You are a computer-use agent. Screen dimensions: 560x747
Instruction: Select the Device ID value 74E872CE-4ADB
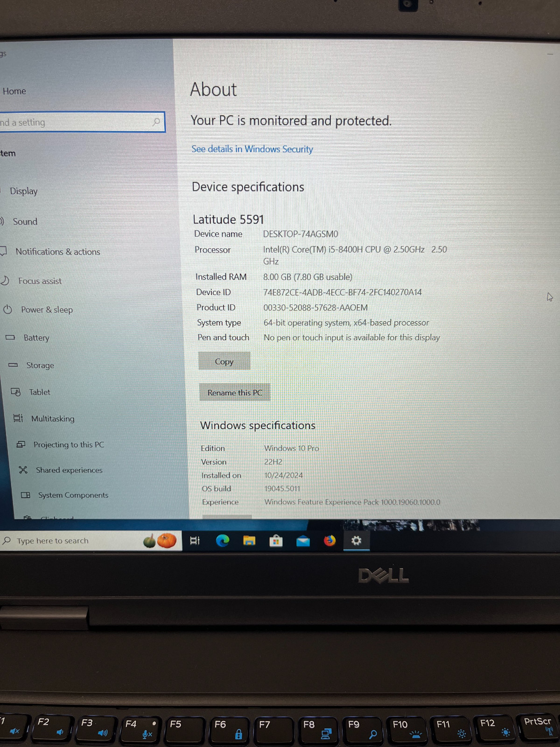343,292
